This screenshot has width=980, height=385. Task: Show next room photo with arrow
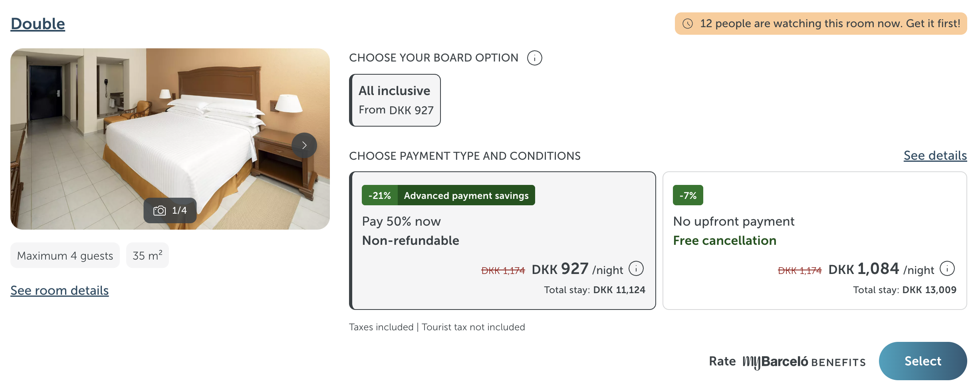pyautogui.click(x=304, y=145)
